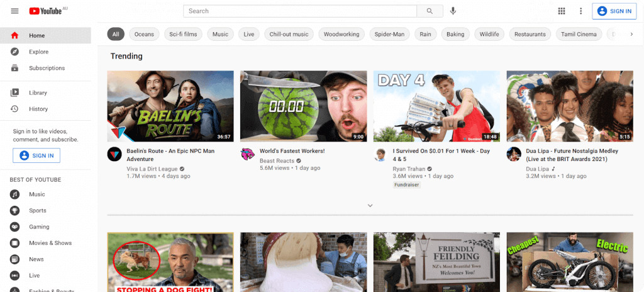Click the Search input field

(300, 11)
